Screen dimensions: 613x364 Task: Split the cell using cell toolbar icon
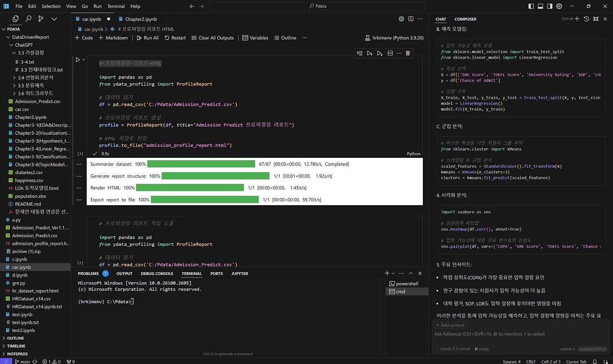[390, 53]
